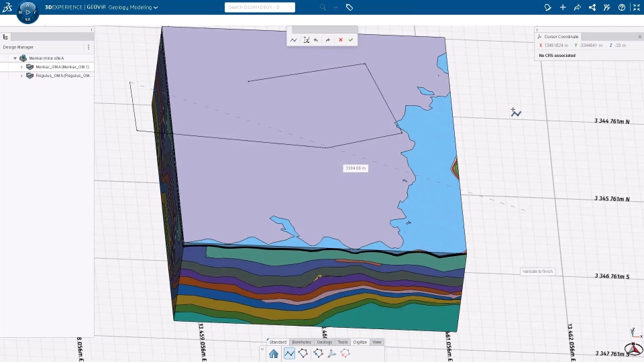Select the Edit Polygon points tool
The height and width of the screenshot is (362, 644).
tap(318, 353)
